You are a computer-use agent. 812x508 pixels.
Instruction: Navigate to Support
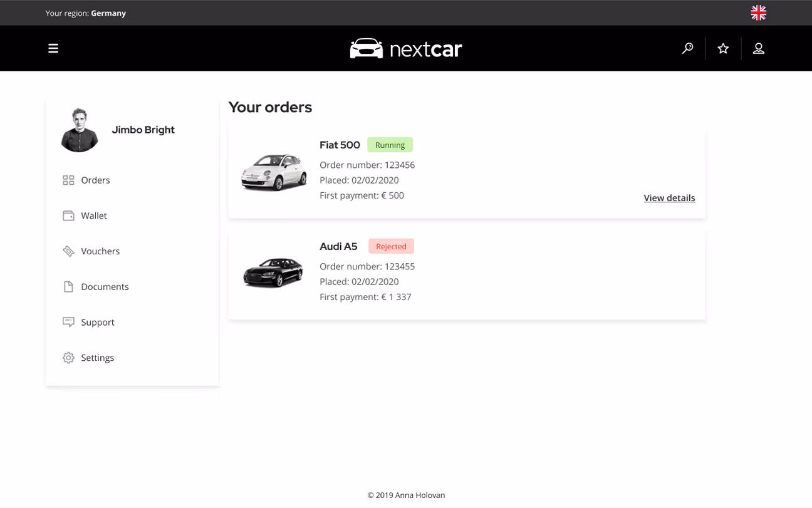point(98,322)
